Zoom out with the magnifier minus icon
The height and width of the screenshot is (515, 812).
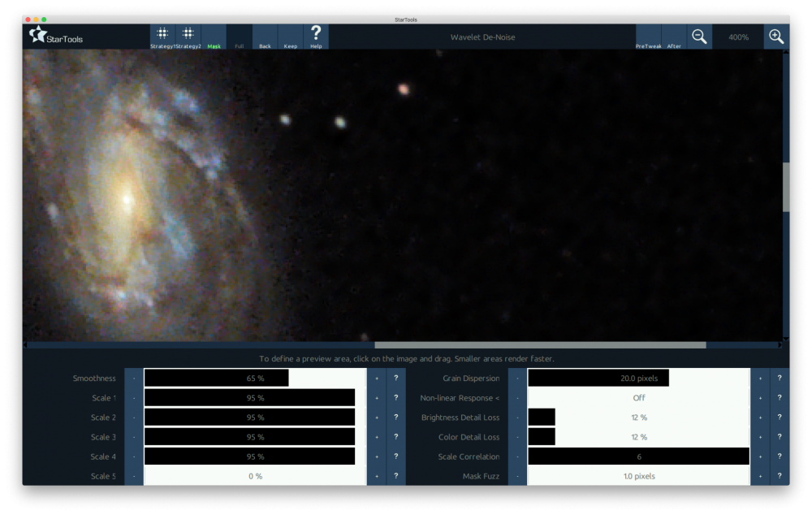click(x=700, y=37)
